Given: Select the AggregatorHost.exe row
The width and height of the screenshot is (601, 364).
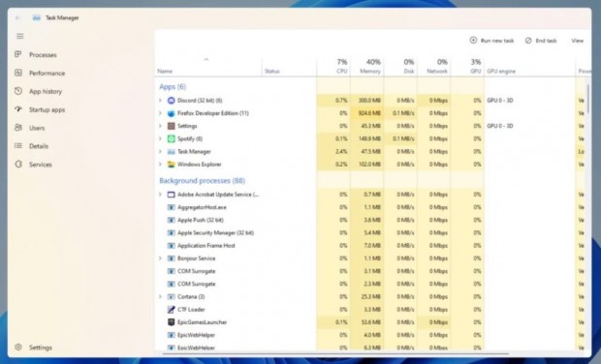Looking at the screenshot, I should [370, 207].
